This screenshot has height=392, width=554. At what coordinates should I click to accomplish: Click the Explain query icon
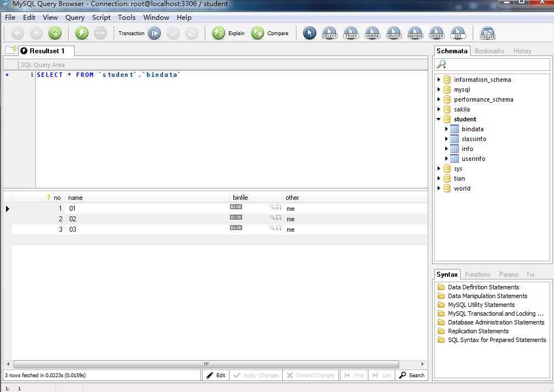(x=219, y=33)
